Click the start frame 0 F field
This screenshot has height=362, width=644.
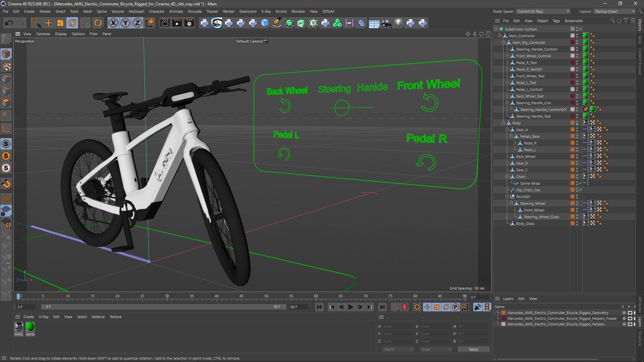[x=28, y=307]
